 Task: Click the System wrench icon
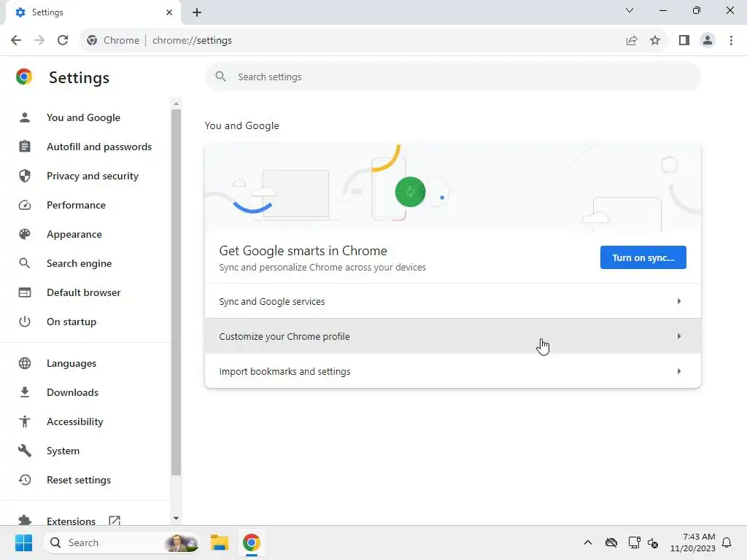25,451
